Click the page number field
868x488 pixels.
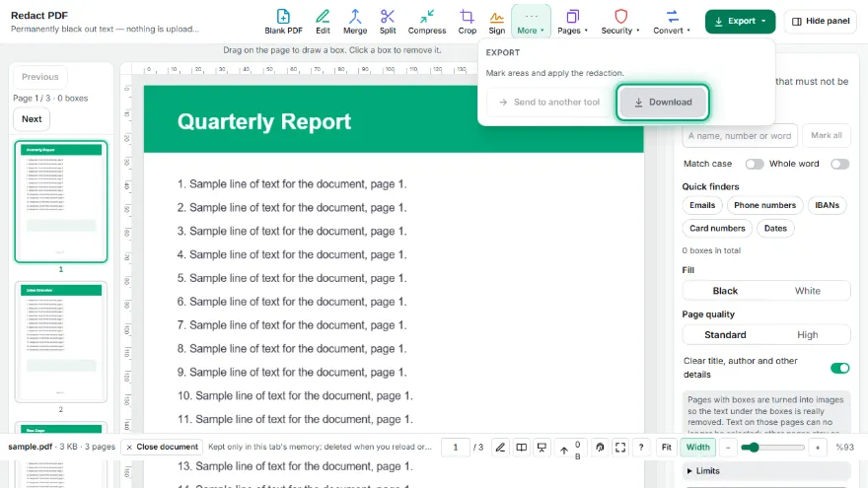point(455,447)
